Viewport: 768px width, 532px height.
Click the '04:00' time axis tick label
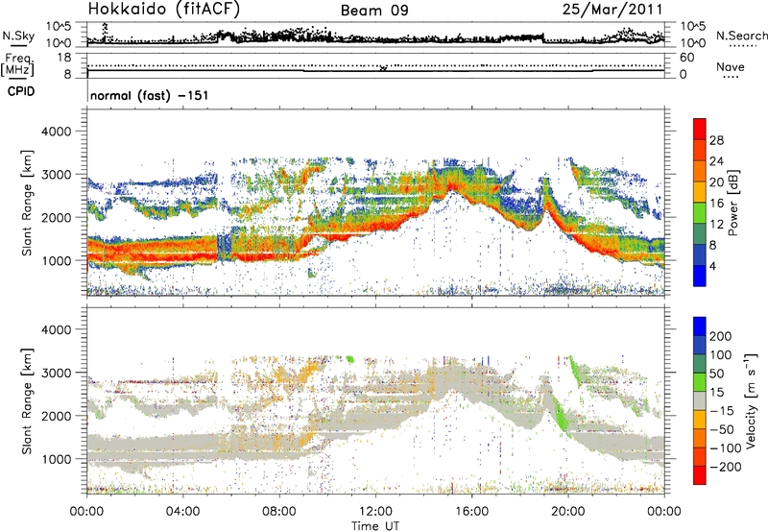click(x=182, y=512)
